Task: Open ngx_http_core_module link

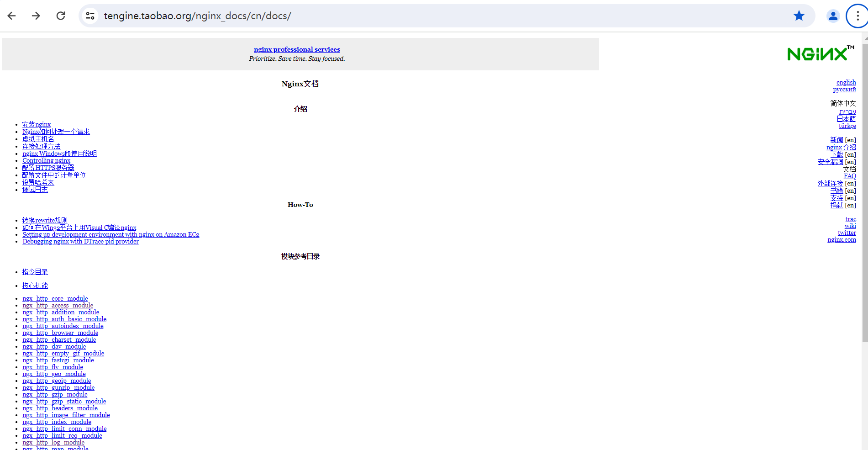Action: [x=55, y=298]
